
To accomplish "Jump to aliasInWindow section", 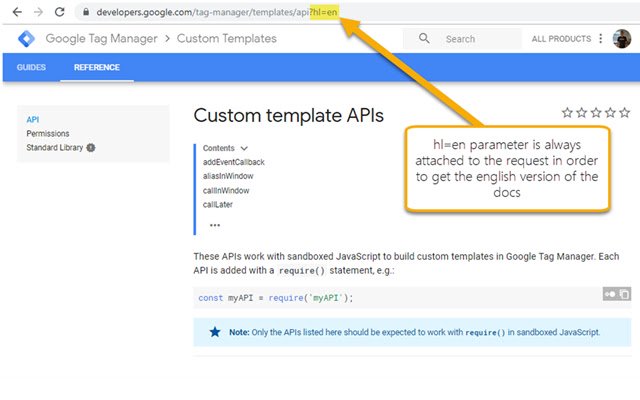I will (228, 176).
